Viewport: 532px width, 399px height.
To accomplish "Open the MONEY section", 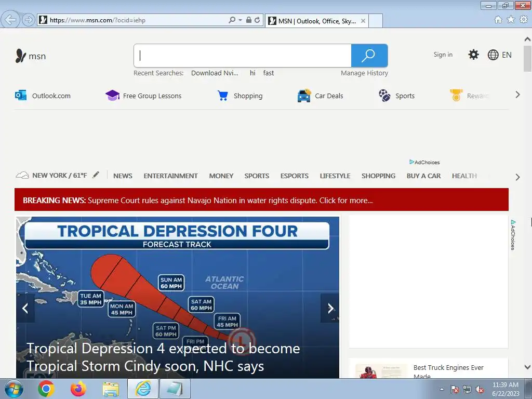I will [x=221, y=176].
